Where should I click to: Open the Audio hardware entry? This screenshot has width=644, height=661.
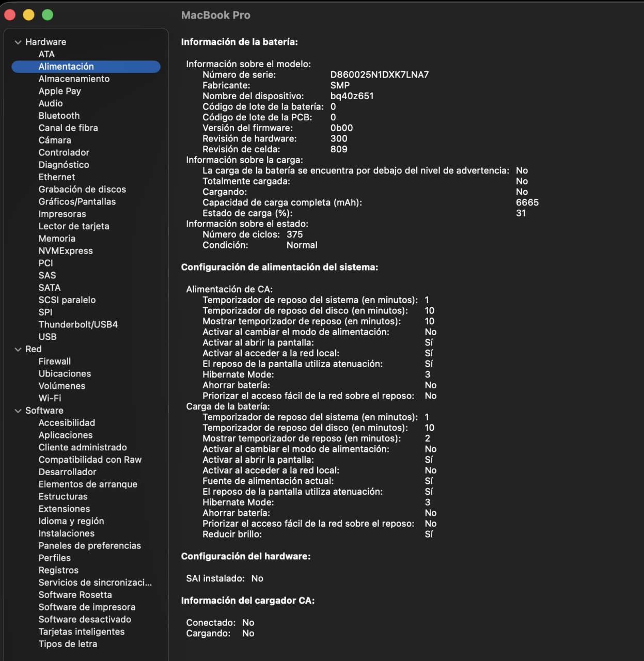[51, 103]
